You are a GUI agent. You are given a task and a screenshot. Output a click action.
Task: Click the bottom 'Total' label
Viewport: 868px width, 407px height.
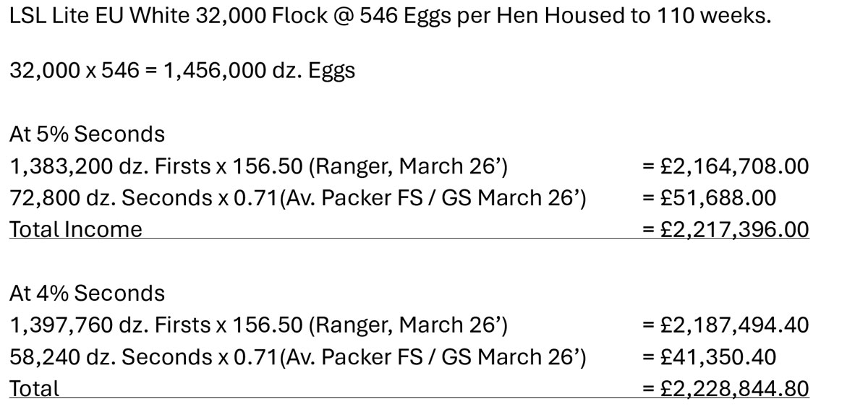[35, 389]
